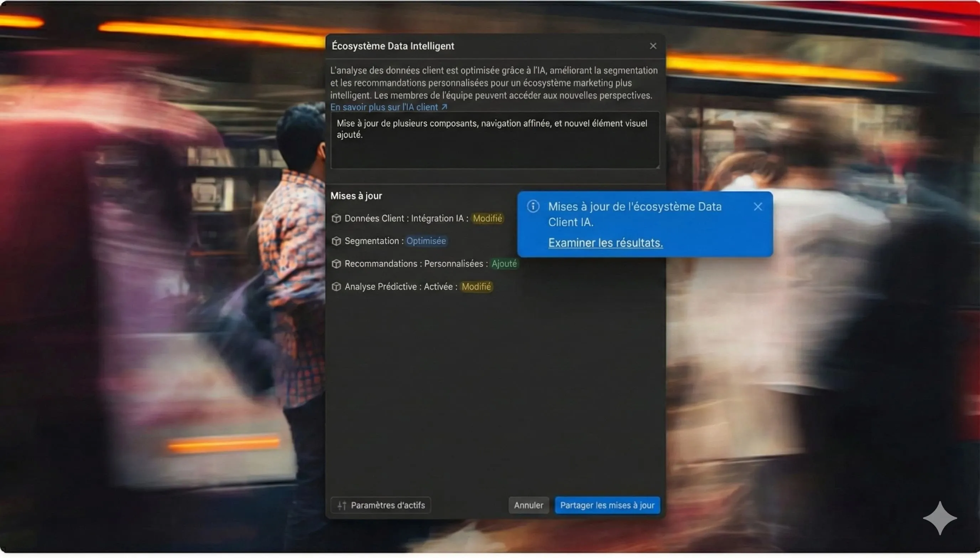Screen dimensions: 980x558
Task: Click cube icon next to Recommandations
Action: point(336,264)
